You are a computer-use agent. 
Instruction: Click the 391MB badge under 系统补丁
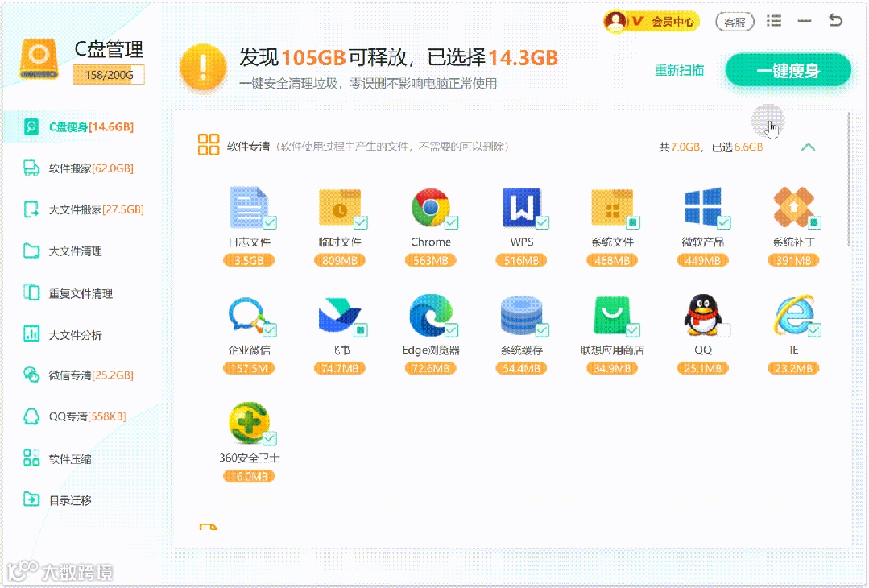click(793, 260)
